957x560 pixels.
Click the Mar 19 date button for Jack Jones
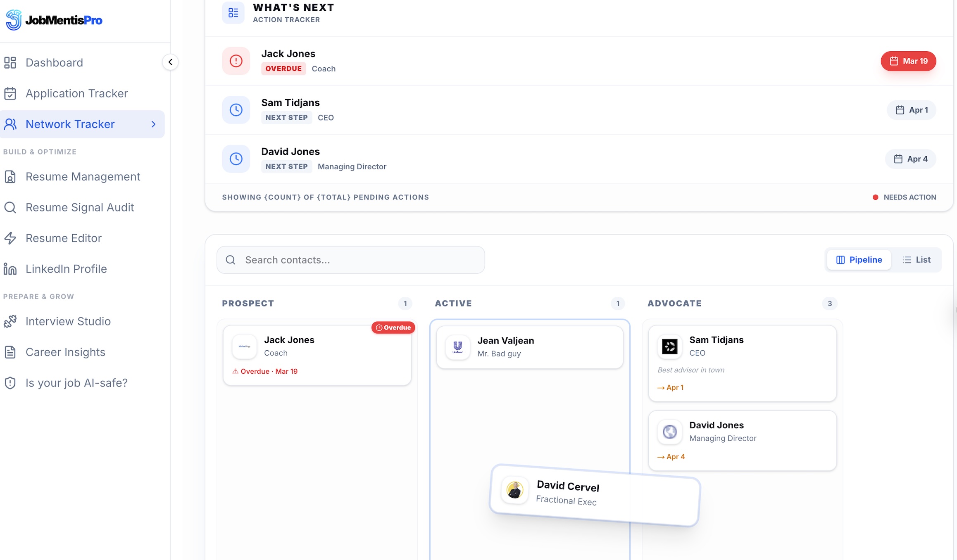tap(908, 61)
